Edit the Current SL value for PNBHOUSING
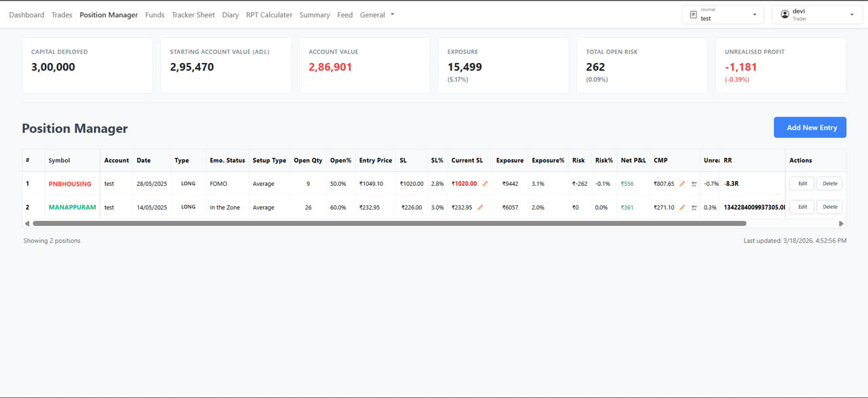 coord(484,183)
